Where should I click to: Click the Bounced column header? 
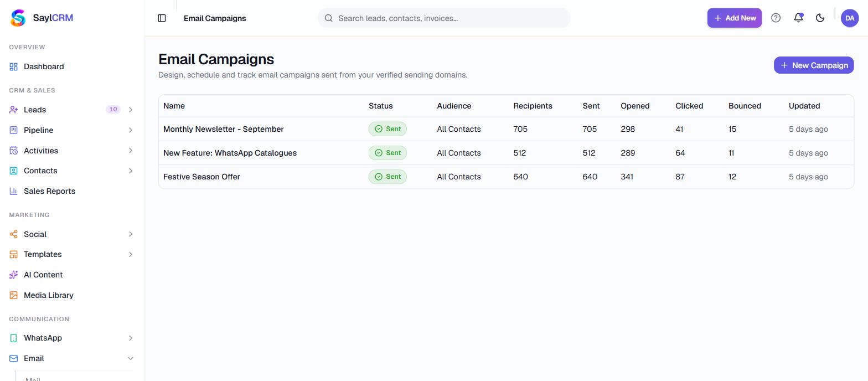(745, 106)
